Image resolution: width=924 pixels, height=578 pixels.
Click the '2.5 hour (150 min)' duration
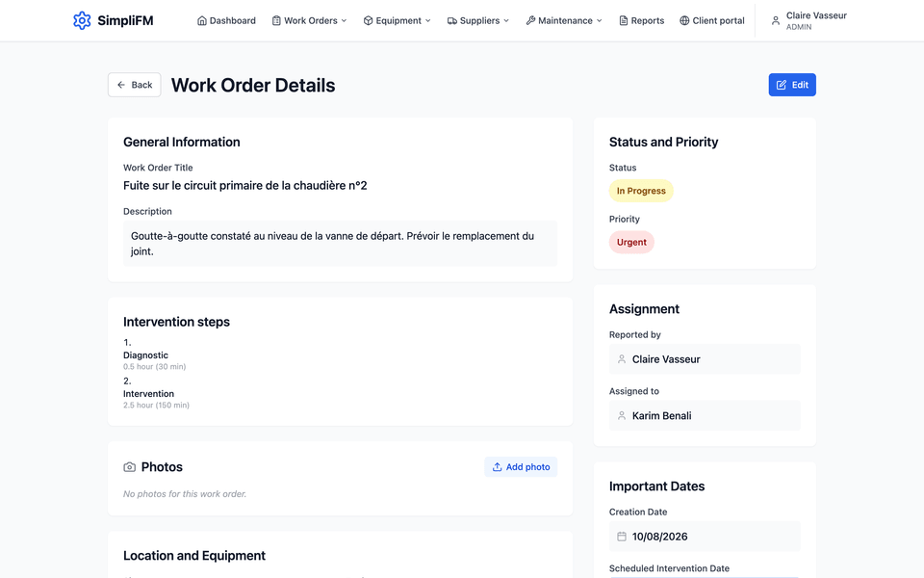point(156,406)
